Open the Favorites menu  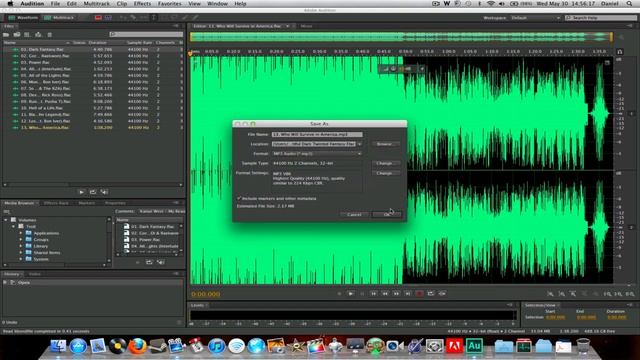click(x=169, y=4)
